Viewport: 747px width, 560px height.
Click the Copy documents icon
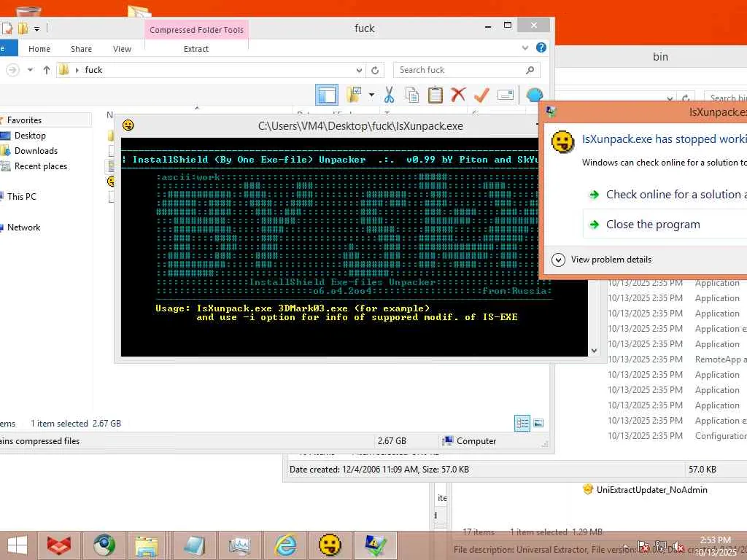pos(412,95)
